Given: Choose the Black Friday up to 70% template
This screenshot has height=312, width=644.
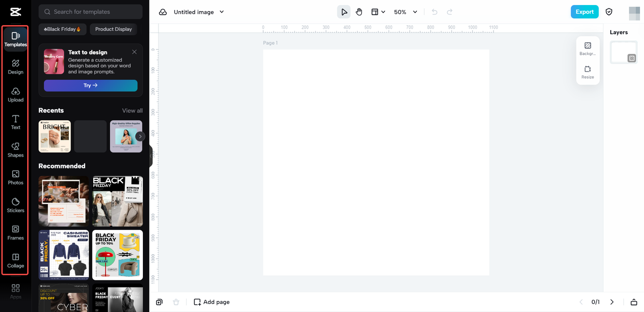Looking at the screenshot, I should pyautogui.click(x=118, y=255).
